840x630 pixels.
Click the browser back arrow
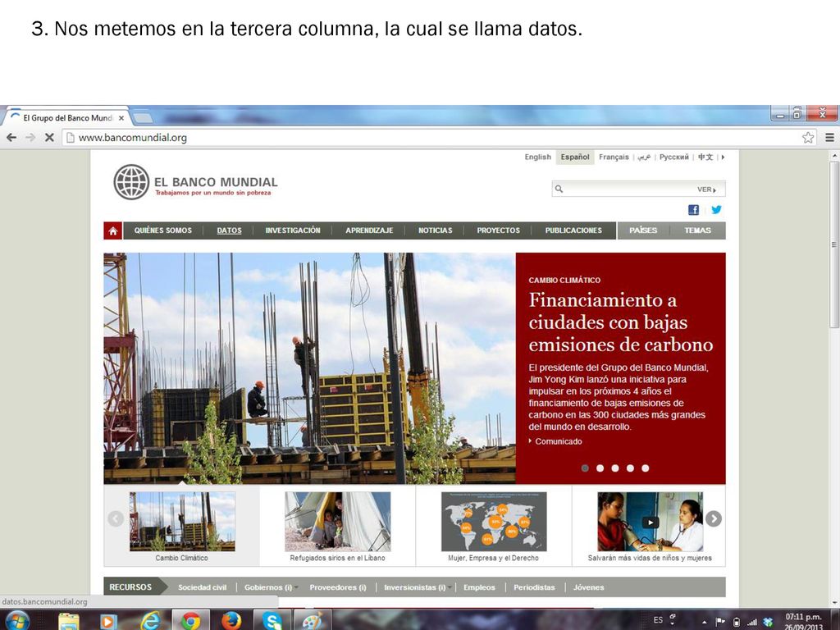[11, 138]
